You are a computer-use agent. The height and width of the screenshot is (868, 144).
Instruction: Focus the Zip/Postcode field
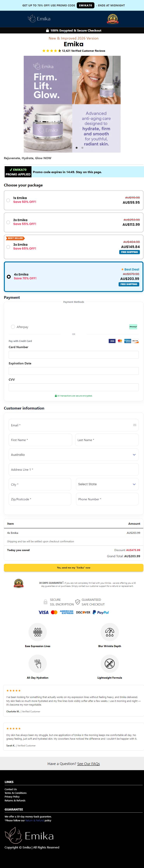[40, 499]
